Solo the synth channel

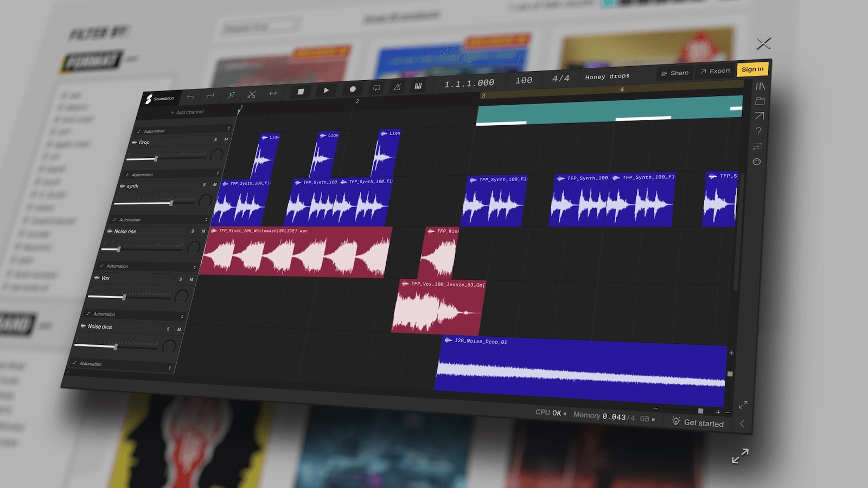coord(204,183)
